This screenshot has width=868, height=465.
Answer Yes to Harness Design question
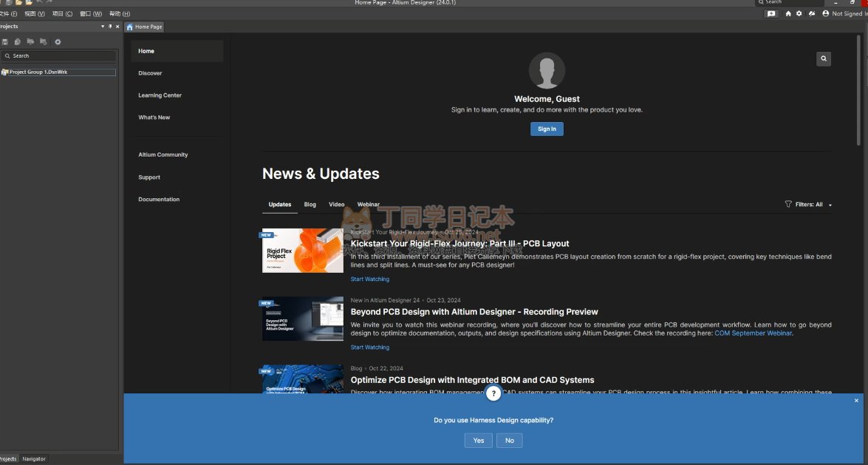coord(478,441)
